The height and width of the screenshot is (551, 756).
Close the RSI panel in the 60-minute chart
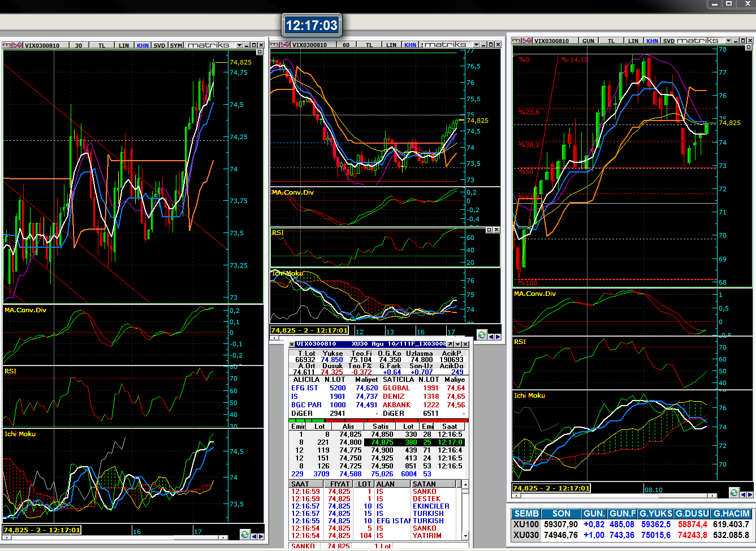click(x=496, y=230)
